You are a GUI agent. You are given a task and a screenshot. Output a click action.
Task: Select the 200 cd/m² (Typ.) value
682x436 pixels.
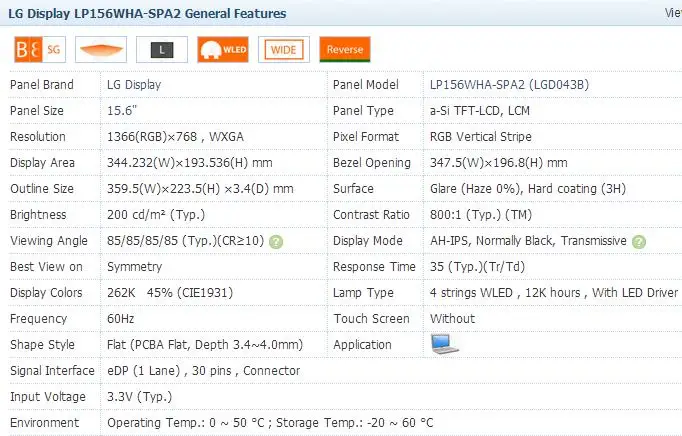pyautogui.click(x=156, y=215)
